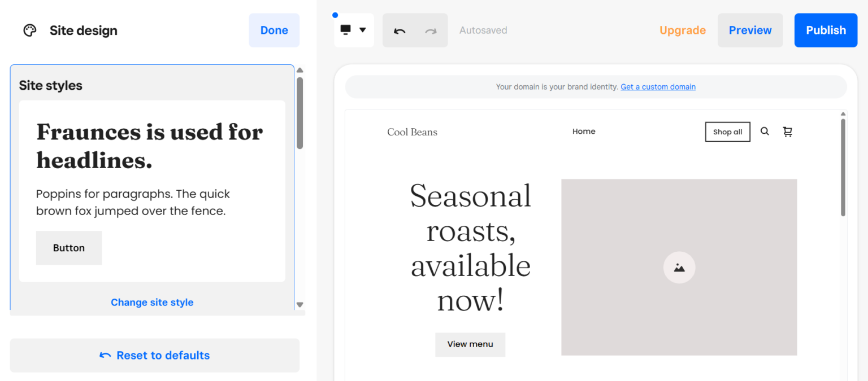Image resolution: width=868 pixels, height=381 pixels.
Task: Open the search icon in the site header
Action: (x=765, y=132)
